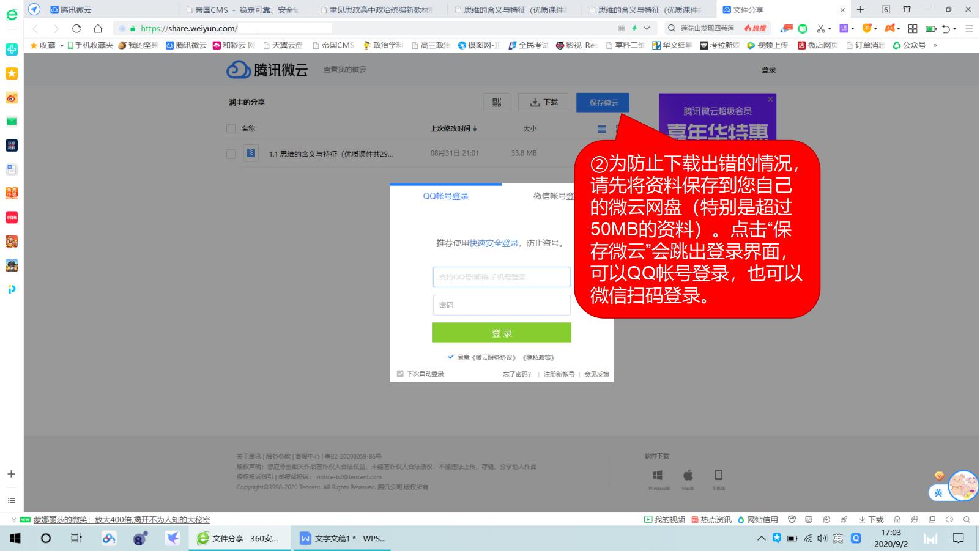Open the purple translate extension icon

point(844,28)
